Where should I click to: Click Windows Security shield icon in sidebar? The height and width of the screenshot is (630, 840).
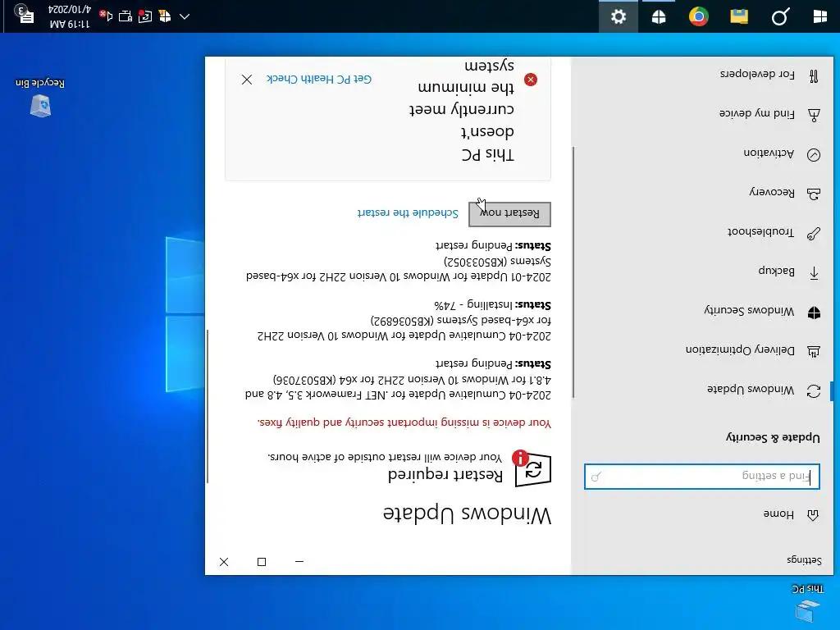[814, 313]
